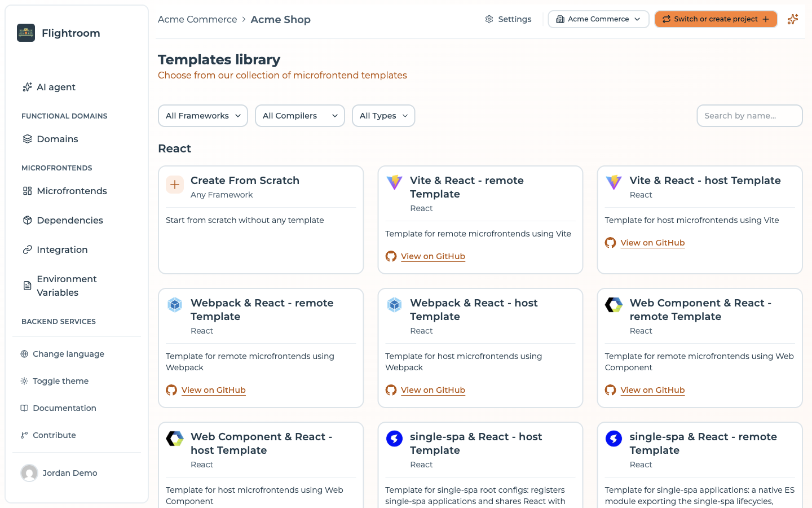This screenshot has width=812, height=508.
Task: Click the Microfrontends grid icon in sidebar
Action: coord(27,191)
